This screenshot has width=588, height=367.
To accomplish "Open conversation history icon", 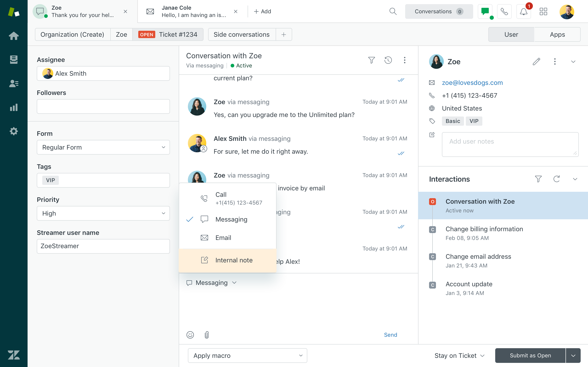I will coord(388,60).
